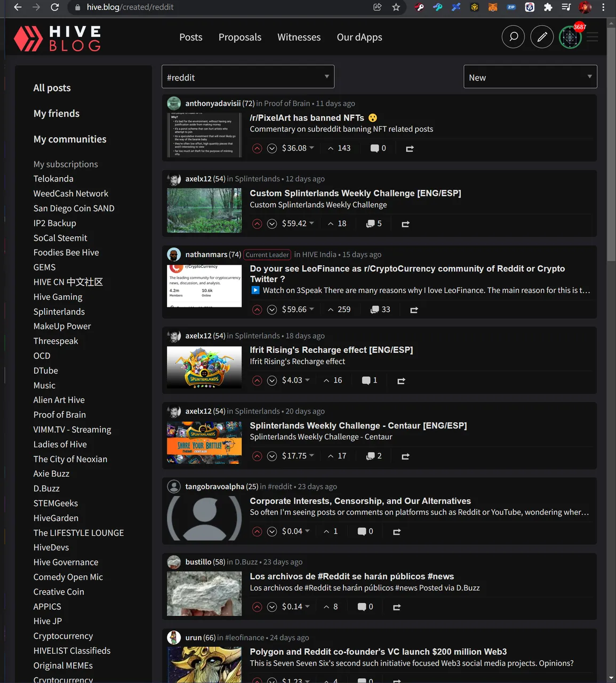The image size is (616, 683).
Task: Expand the $4.03 payout details
Action: pos(295,380)
